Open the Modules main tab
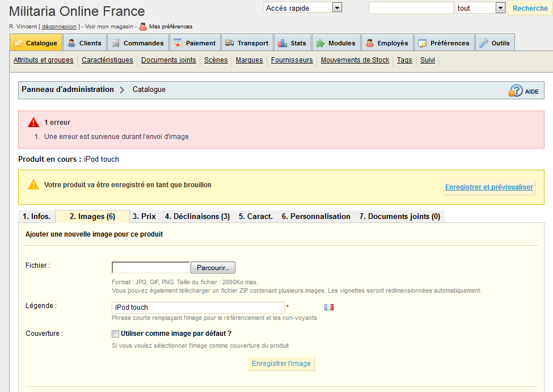The height and width of the screenshot is (392, 553). [336, 43]
